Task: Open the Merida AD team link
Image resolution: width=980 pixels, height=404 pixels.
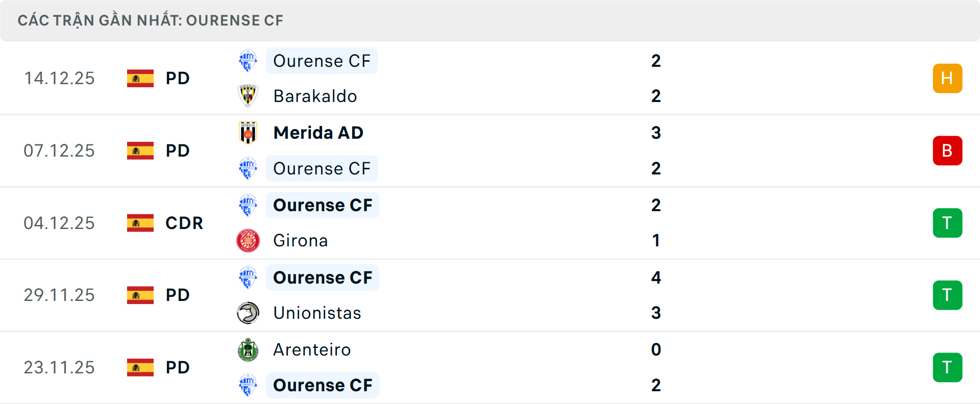Action: pyautogui.click(x=318, y=133)
